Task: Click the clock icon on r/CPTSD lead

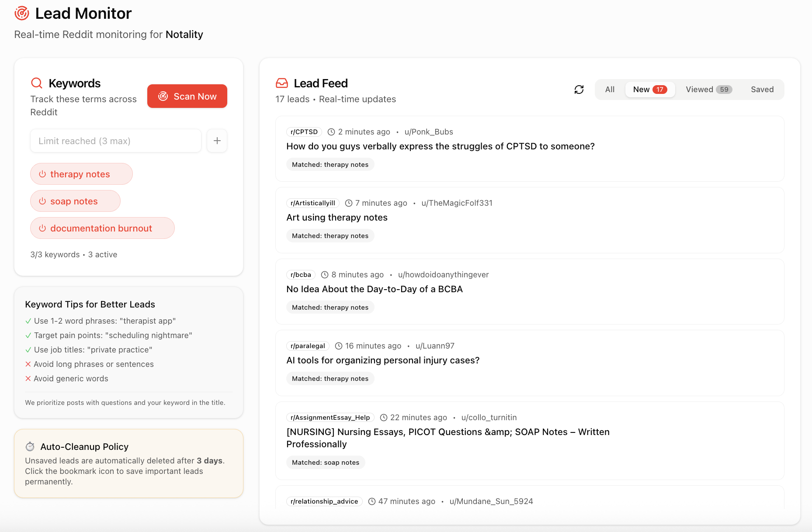Action: click(x=331, y=132)
